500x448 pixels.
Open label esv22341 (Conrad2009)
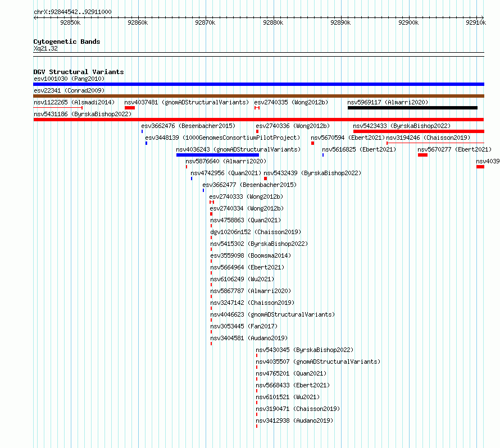coord(69,90)
